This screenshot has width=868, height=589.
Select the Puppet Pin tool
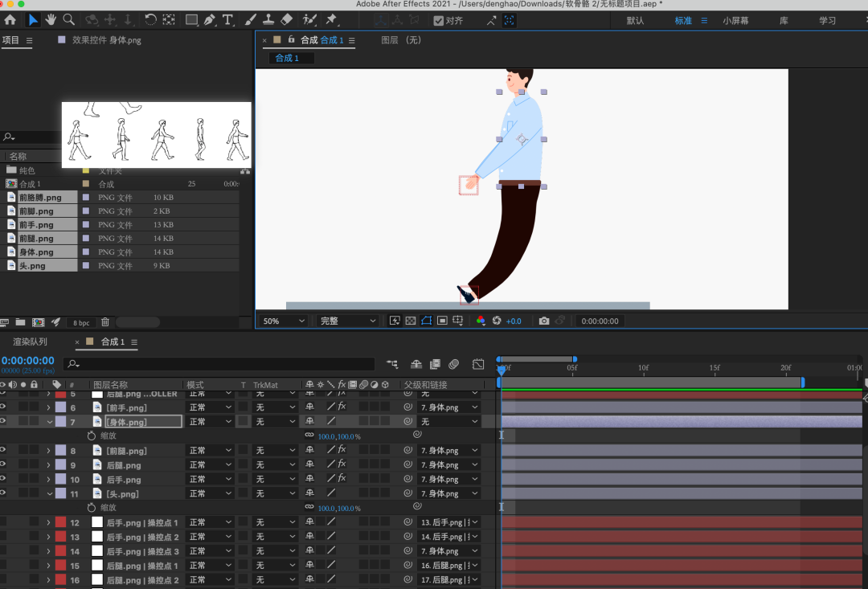pos(330,20)
